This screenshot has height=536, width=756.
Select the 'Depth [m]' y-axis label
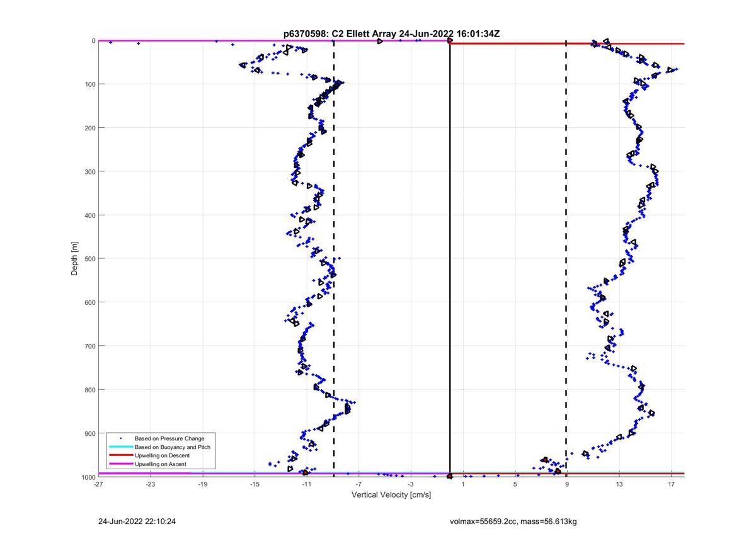click(x=74, y=258)
